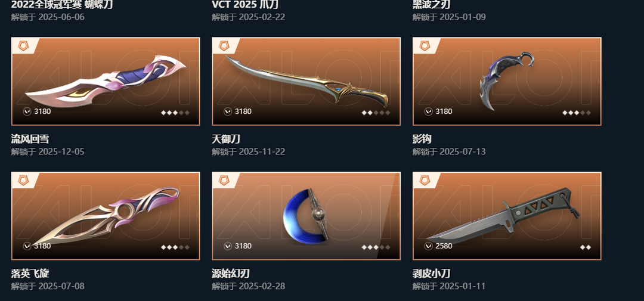Select the 天御刀 sword thumbnail
The width and height of the screenshot is (644, 301).
[x=306, y=81]
